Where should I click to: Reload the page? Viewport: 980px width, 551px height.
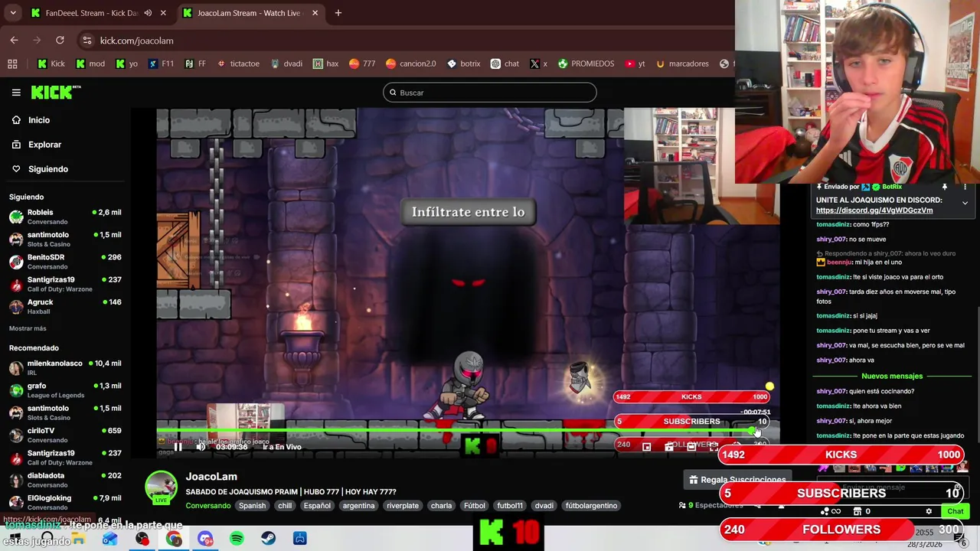tap(60, 41)
